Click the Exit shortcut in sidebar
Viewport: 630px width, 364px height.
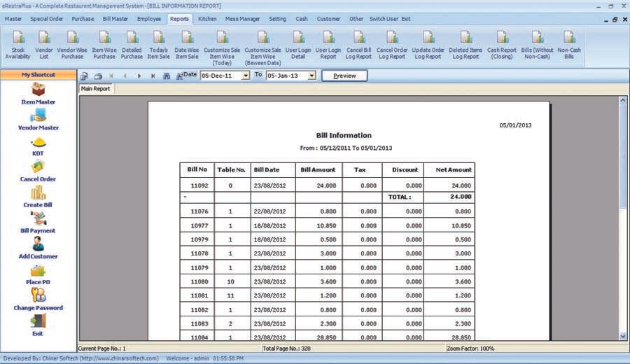(38, 325)
